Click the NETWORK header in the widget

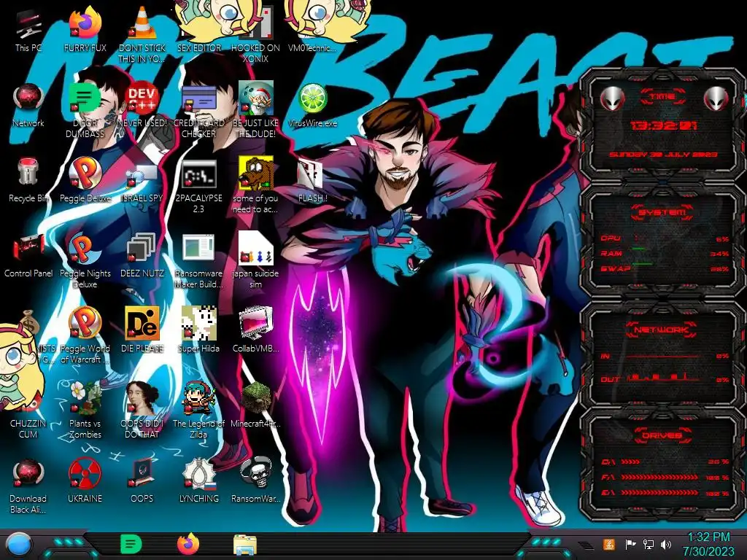[x=662, y=330]
